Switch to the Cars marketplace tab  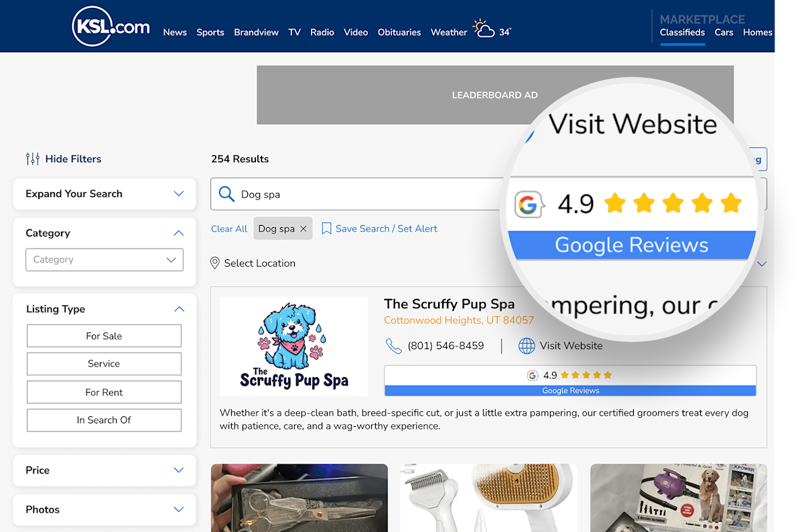point(724,32)
